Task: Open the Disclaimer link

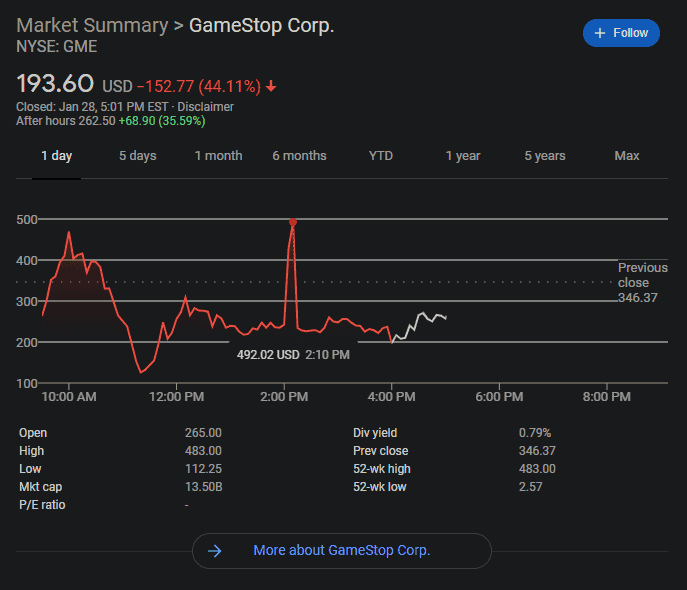Action: point(205,107)
